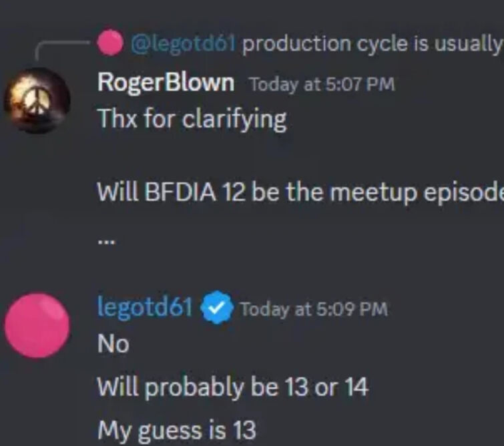Image resolution: width=504 pixels, height=446 pixels.
Task: Click the "Today at 5:07 PM" timestamp
Action: coord(321,85)
